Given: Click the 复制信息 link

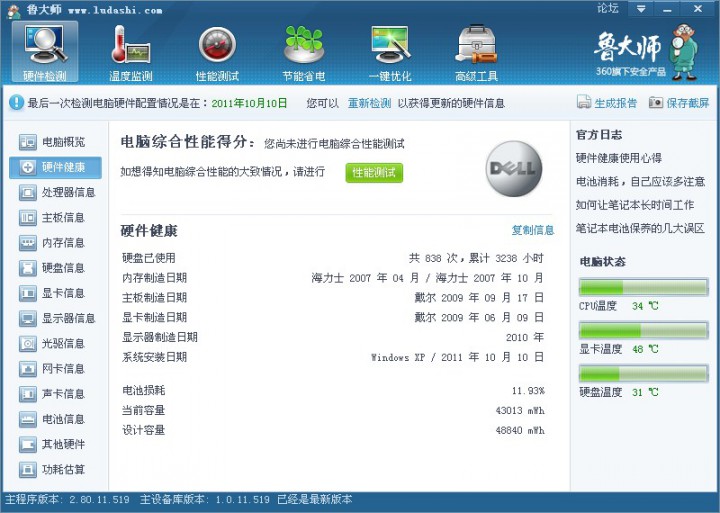Looking at the screenshot, I should 532,230.
